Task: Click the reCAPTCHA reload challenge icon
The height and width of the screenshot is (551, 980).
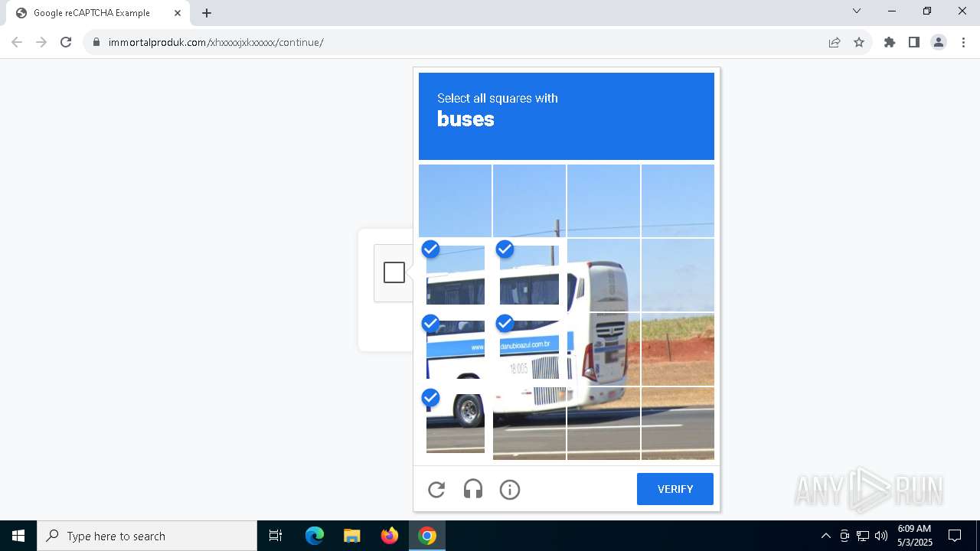Action: click(436, 489)
